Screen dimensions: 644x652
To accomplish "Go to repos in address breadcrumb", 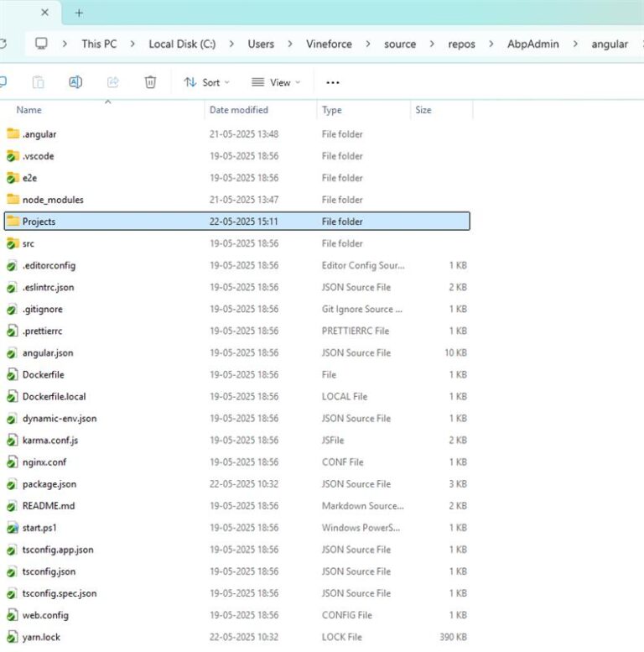I will (461, 44).
